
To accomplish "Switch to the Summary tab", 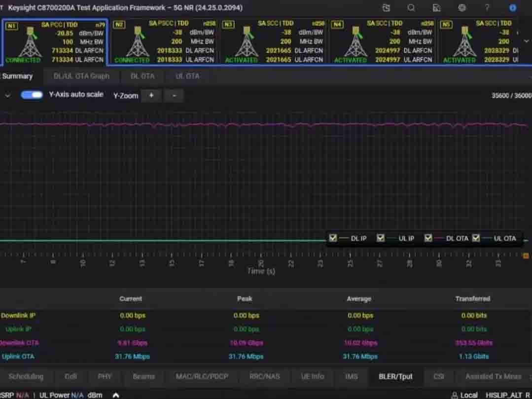I will point(17,76).
